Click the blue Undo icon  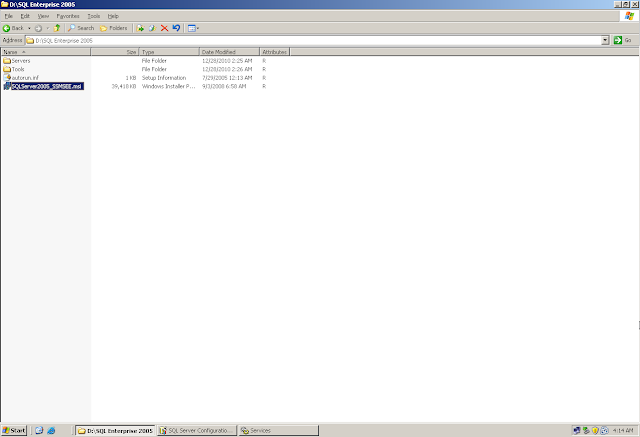point(176,28)
